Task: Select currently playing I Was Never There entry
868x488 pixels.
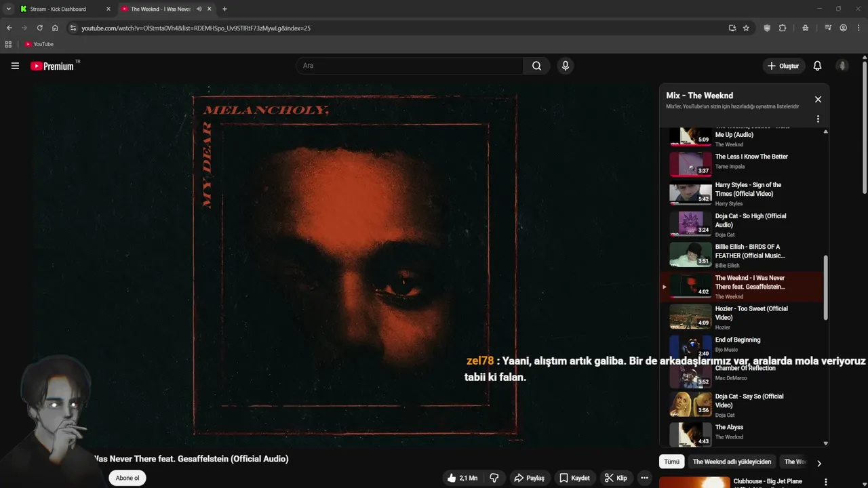Action: pyautogui.click(x=743, y=287)
